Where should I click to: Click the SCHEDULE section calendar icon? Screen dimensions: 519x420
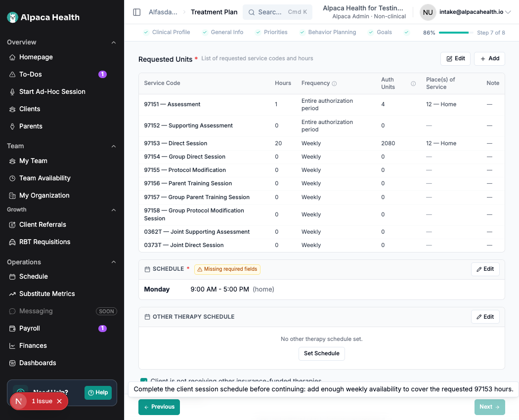click(x=147, y=269)
